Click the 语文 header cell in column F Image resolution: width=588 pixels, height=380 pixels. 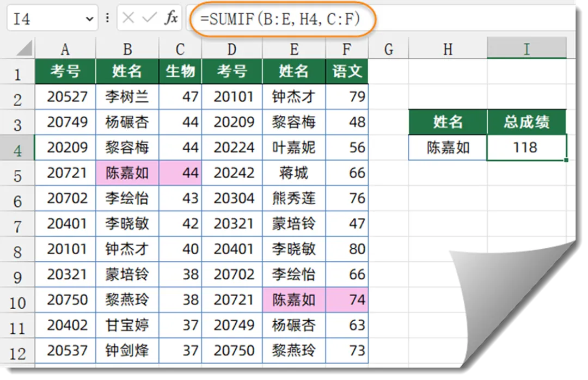[x=347, y=71]
